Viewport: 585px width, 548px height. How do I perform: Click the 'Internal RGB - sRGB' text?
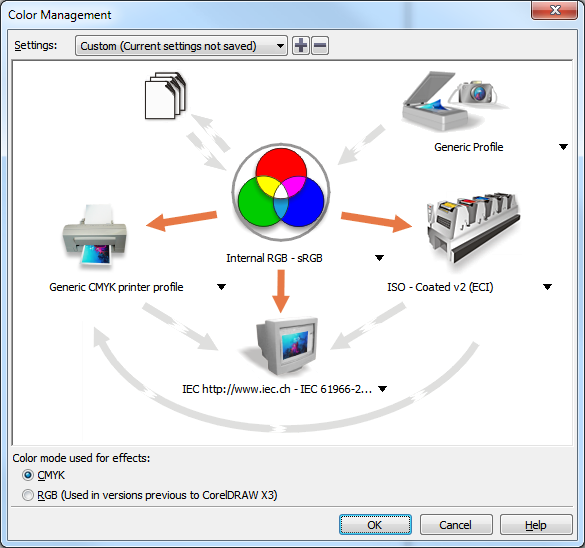[274, 258]
